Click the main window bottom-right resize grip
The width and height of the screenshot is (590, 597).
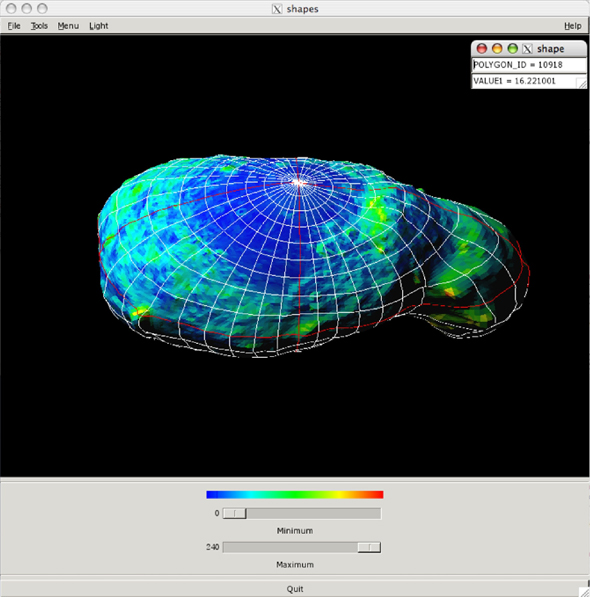pos(584,591)
